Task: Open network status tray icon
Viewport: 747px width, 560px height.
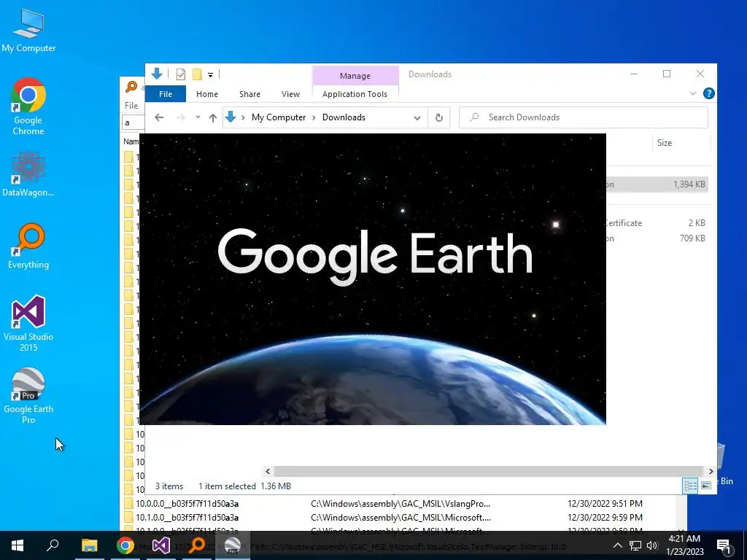Action: click(x=635, y=545)
